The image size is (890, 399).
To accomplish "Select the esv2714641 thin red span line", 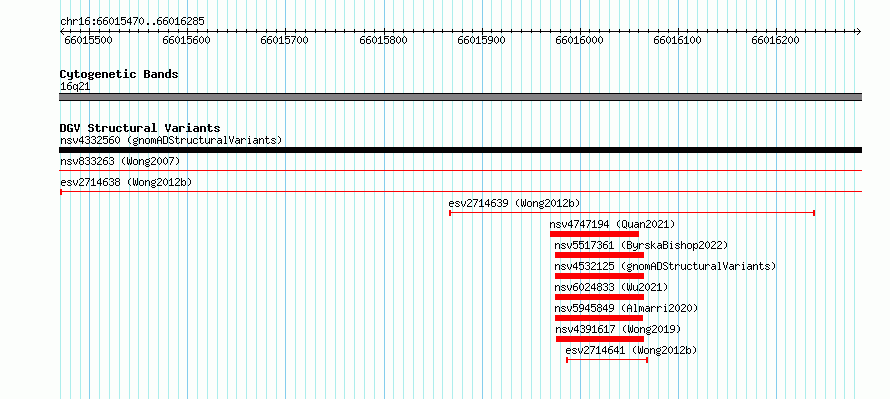I will click(x=607, y=360).
